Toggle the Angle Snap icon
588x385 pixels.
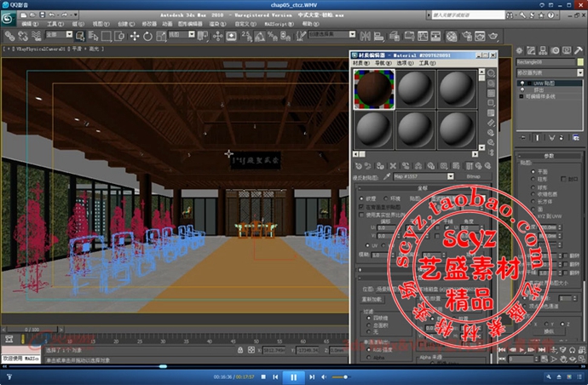[x=260, y=36]
